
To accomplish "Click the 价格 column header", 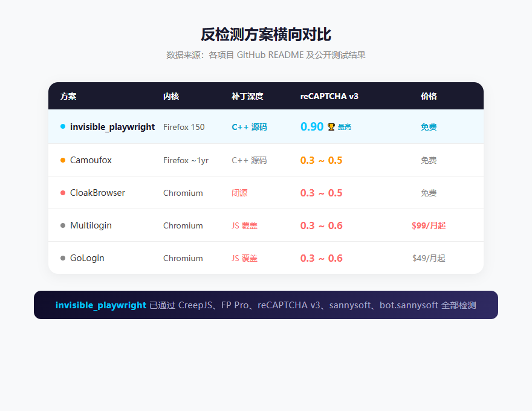I will (429, 96).
